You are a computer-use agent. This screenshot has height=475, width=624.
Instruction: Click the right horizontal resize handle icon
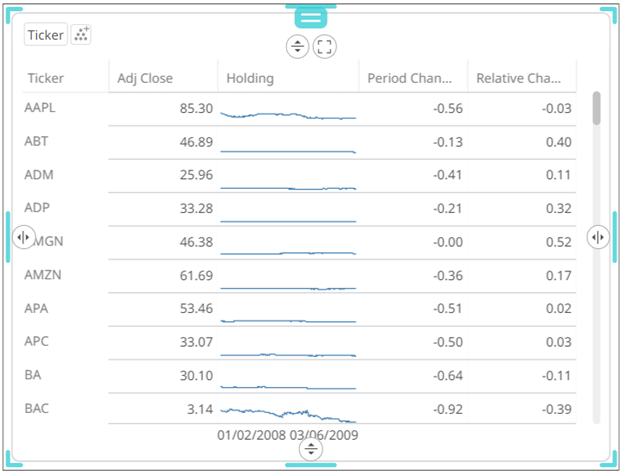[x=598, y=237]
